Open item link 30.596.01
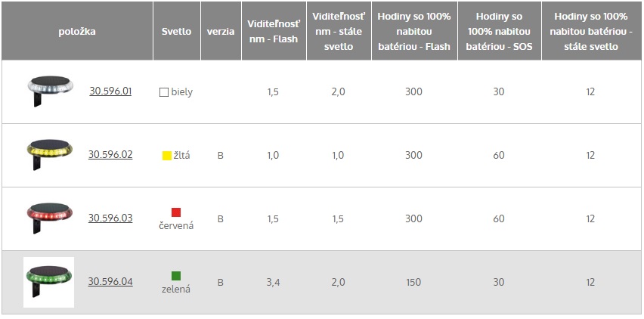The image size is (644, 319). (110, 91)
